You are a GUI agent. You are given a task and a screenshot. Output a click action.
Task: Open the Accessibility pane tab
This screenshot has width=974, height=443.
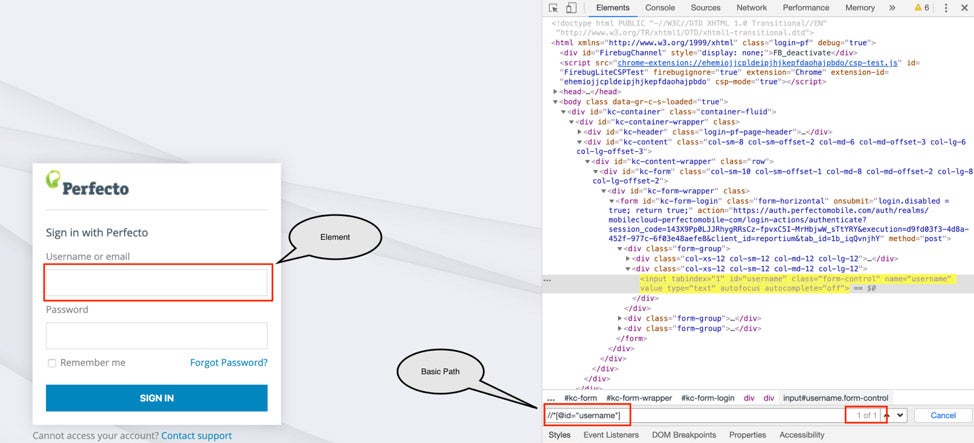[802, 435]
